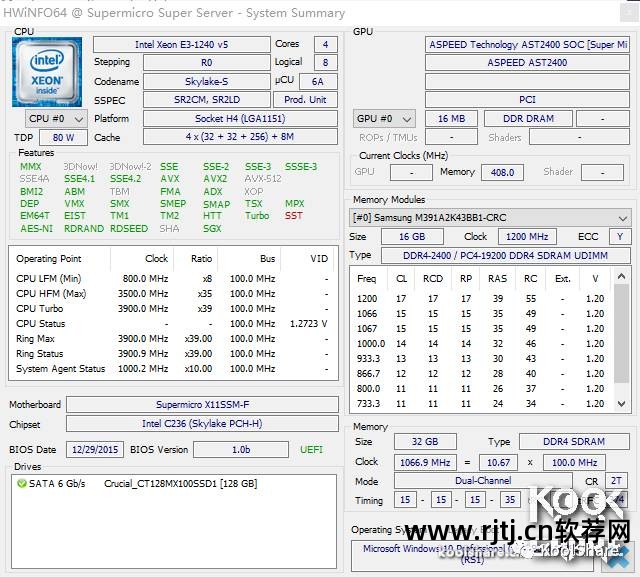Click the µCU value 6A
This screenshot has width=640, height=577.
[x=318, y=82]
